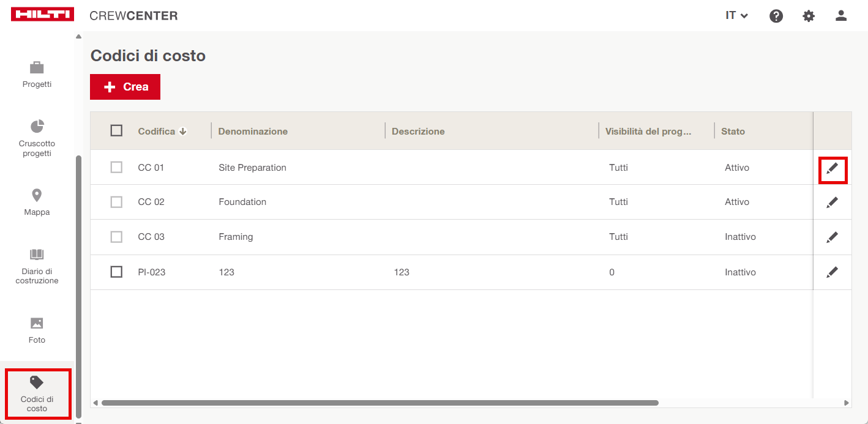Sort by the Codifica column arrow
868x424 pixels.
[183, 132]
